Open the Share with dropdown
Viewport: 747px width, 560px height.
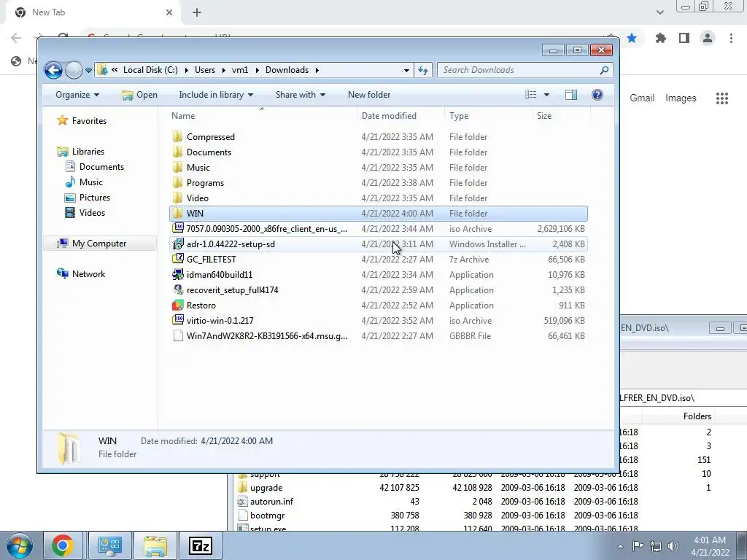[300, 95]
